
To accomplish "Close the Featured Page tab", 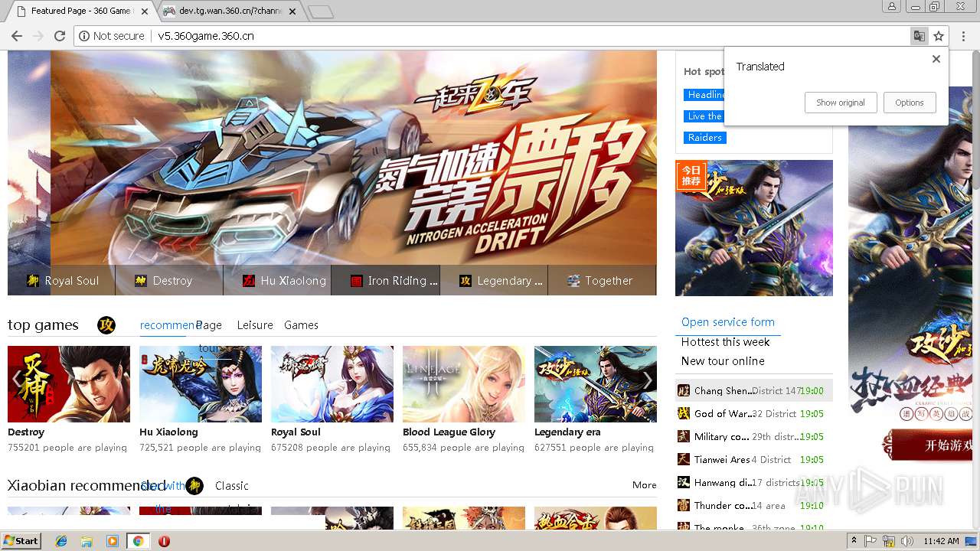I will 145,11.
